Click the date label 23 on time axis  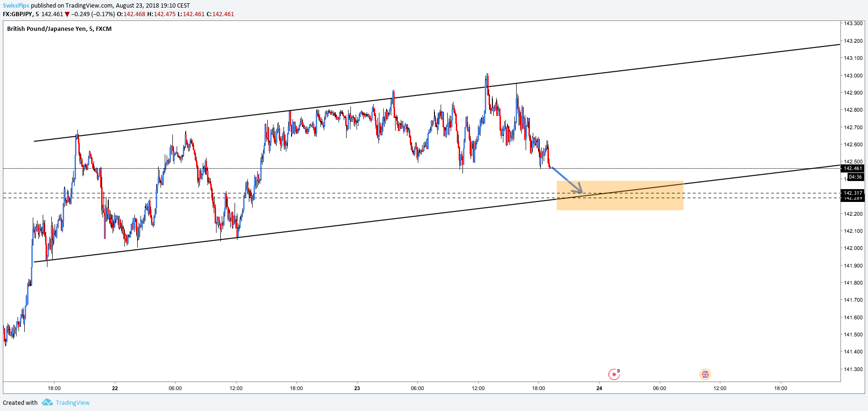pyautogui.click(x=357, y=388)
